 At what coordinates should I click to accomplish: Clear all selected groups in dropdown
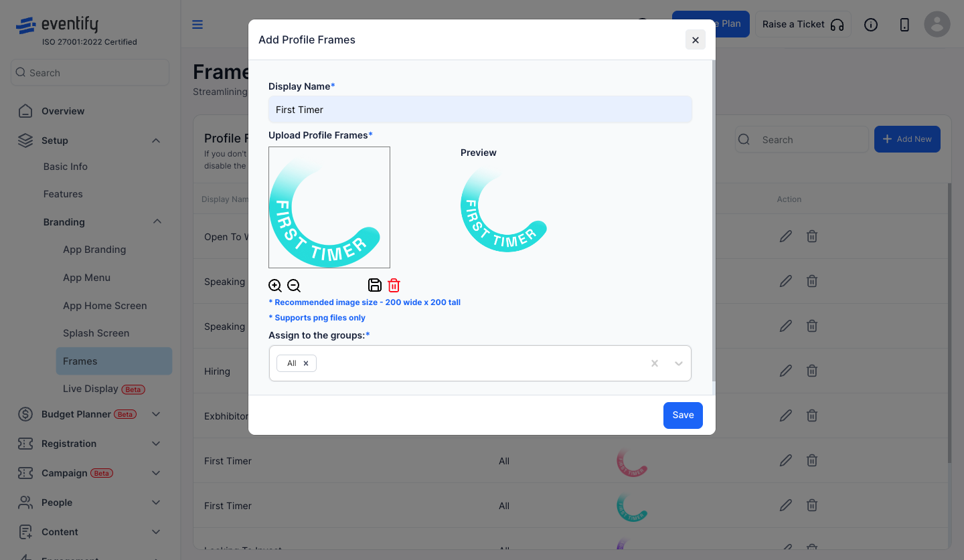(x=655, y=363)
